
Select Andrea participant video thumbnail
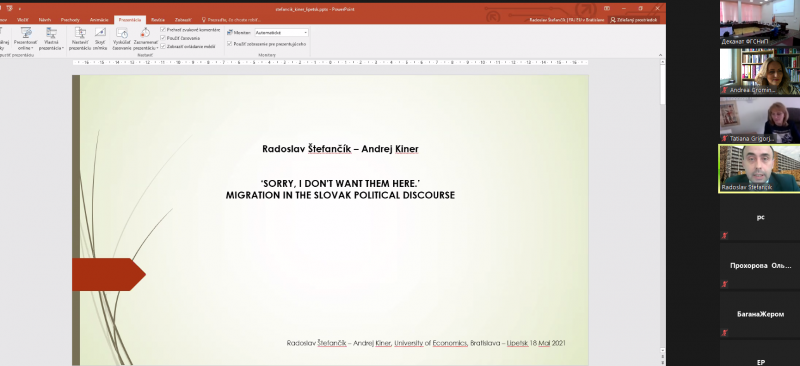[x=760, y=71]
